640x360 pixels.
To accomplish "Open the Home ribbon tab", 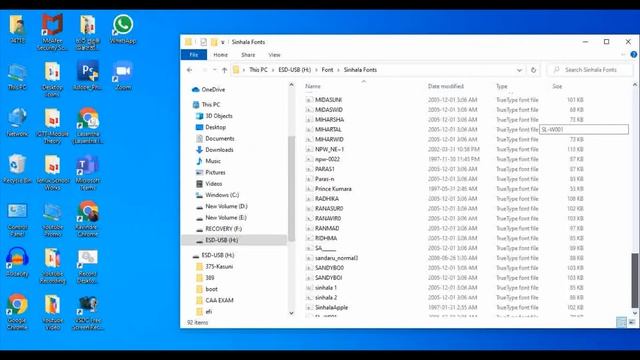I will pos(220,55).
